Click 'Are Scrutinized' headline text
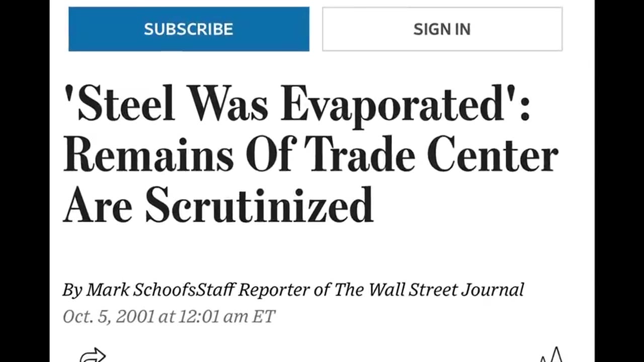Screen dimensions: 644x362 (x=218, y=205)
